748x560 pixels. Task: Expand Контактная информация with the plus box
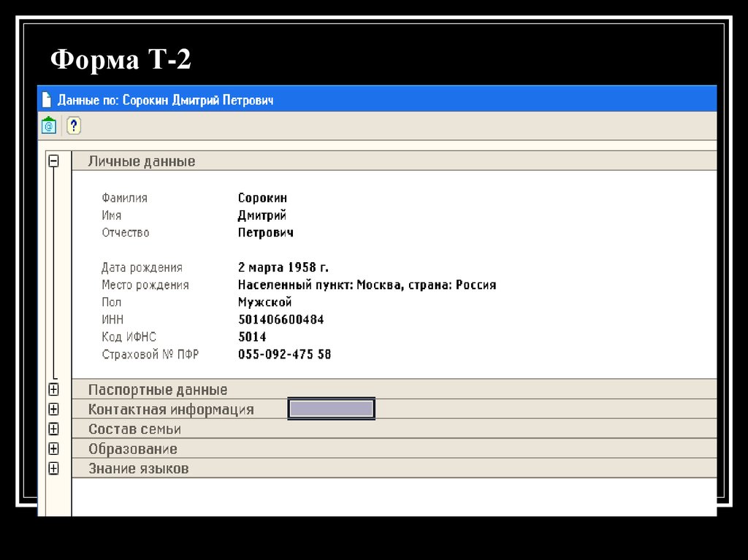[x=54, y=409]
